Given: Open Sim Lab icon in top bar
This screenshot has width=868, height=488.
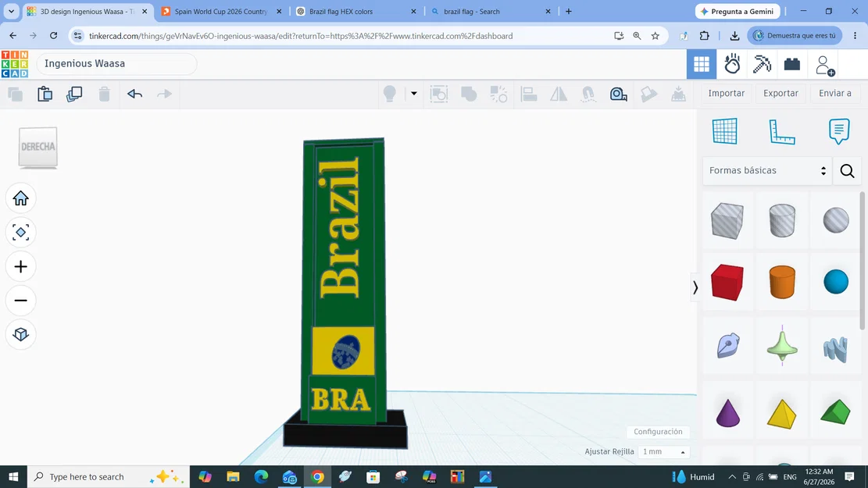Looking at the screenshot, I should [x=732, y=64].
